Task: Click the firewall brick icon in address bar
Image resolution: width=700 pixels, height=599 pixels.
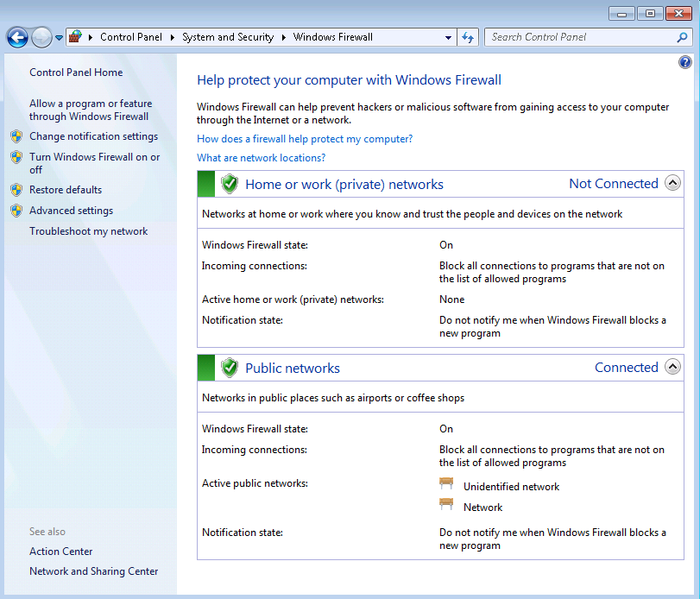Action: (75, 36)
